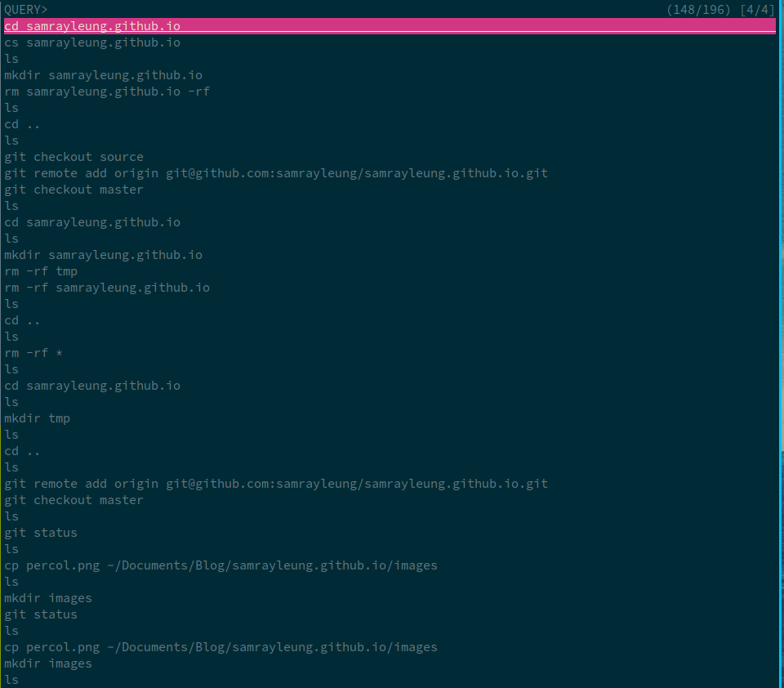Select the lower git checkout master entry
Image resolution: width=784 pixels, height=688 pixels.
click(x=73, y=500)
